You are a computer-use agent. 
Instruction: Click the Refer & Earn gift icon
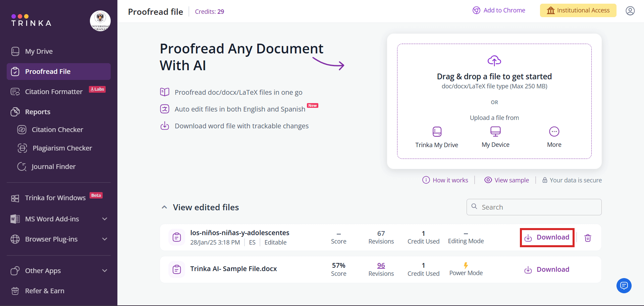[x=15, y=291]
